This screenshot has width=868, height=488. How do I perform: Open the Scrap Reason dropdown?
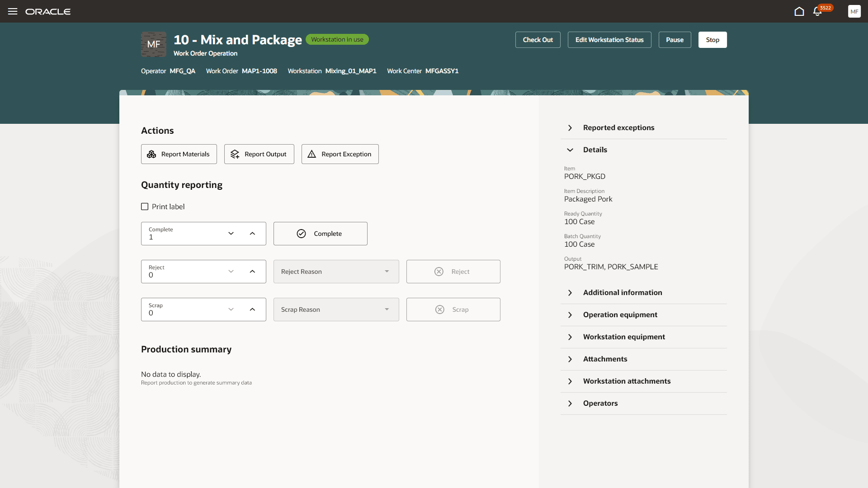336,310
